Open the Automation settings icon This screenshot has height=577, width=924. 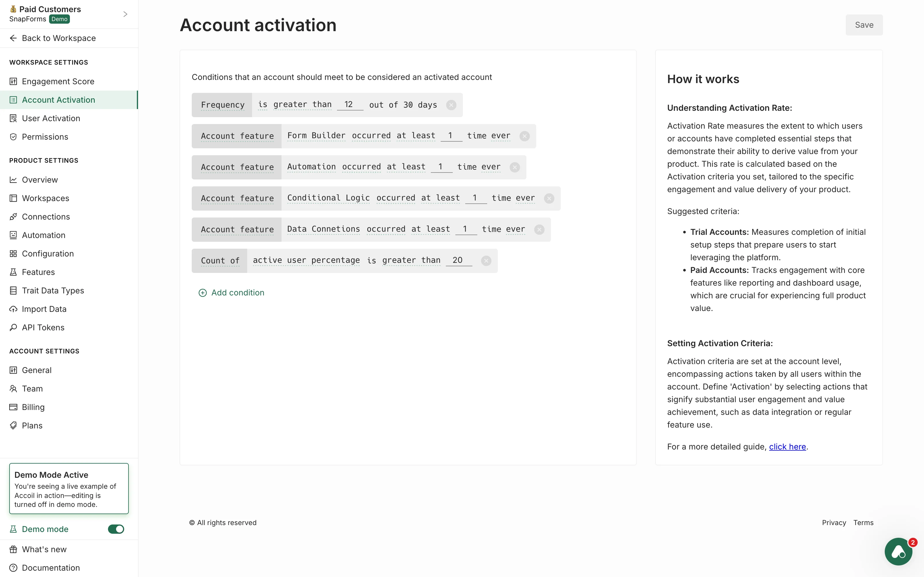click(13, 235)
